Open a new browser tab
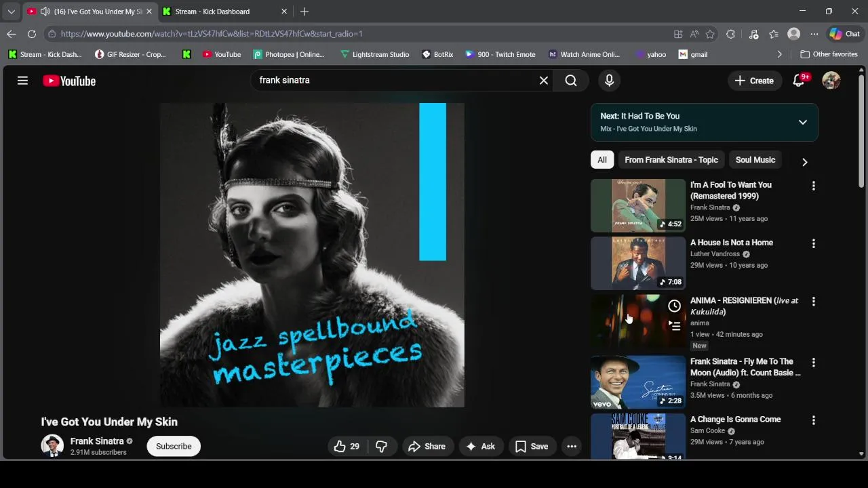The height and width of the screenshot is (488, 868). coord(304,12)
